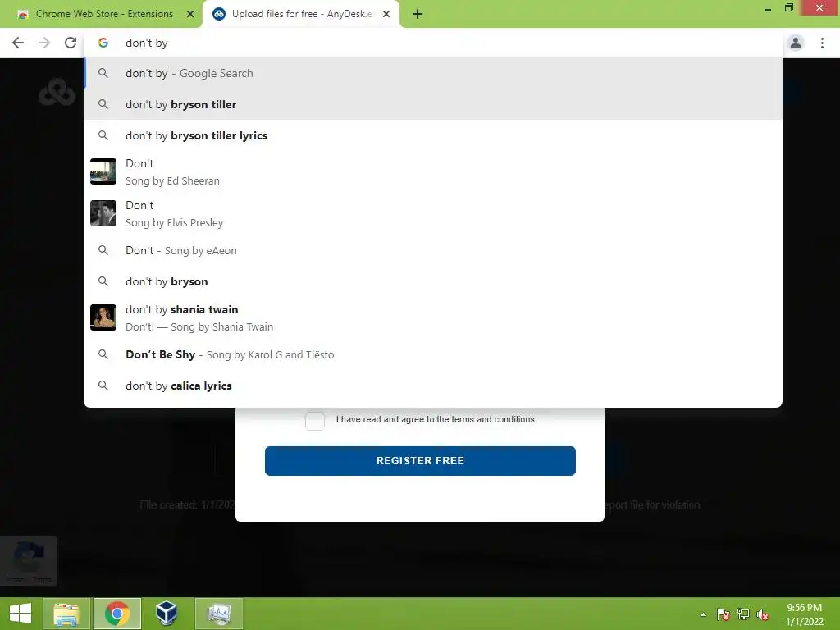
Task: Select Don't Song by Elvis Presley
Action: [x=433, y=214]
